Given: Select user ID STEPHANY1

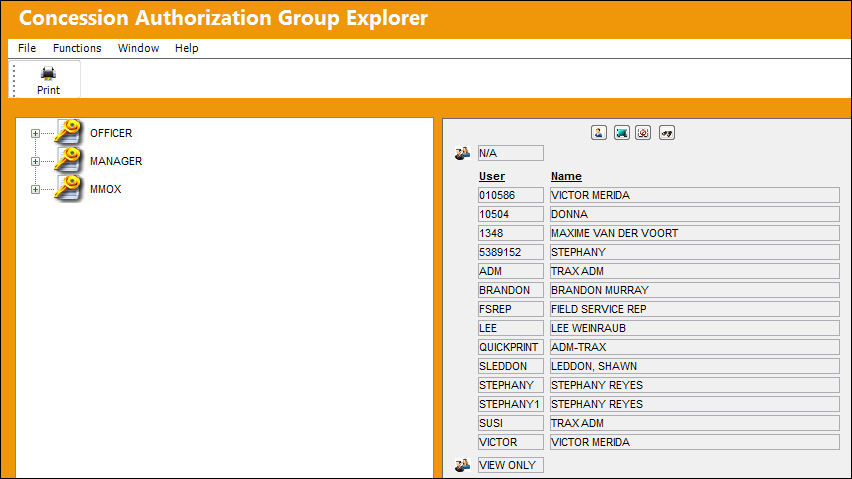Looking at the screenshot, I should pos(511,404).
